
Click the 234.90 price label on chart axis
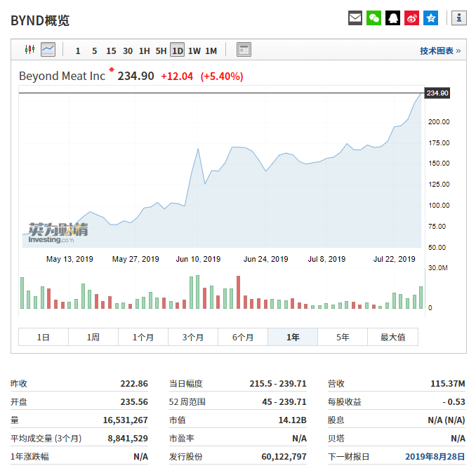(x=437, y=93)
